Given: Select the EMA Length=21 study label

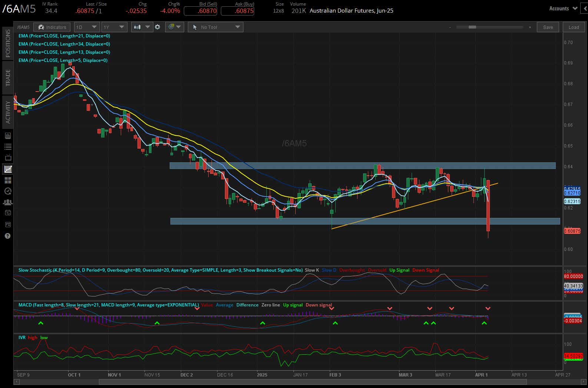Looking at the screenshot, I should point(64,36).
